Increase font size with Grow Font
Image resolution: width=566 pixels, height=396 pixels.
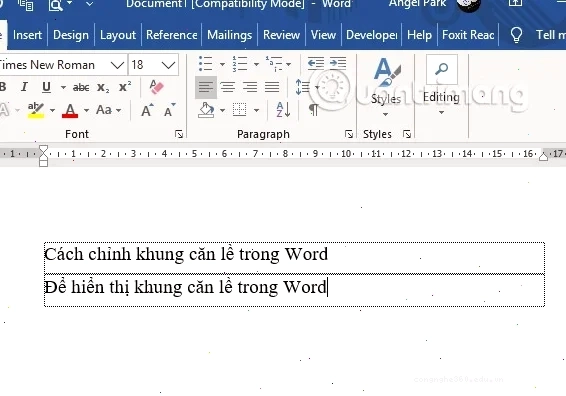[x=147, y=110]
